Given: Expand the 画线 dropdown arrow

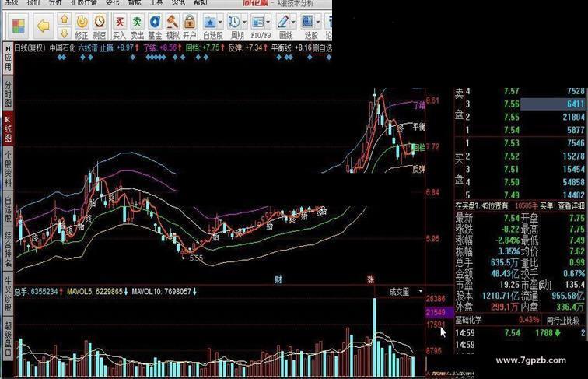Looking at the screenshot, I should pyautogui.click(x=293, y=22).
